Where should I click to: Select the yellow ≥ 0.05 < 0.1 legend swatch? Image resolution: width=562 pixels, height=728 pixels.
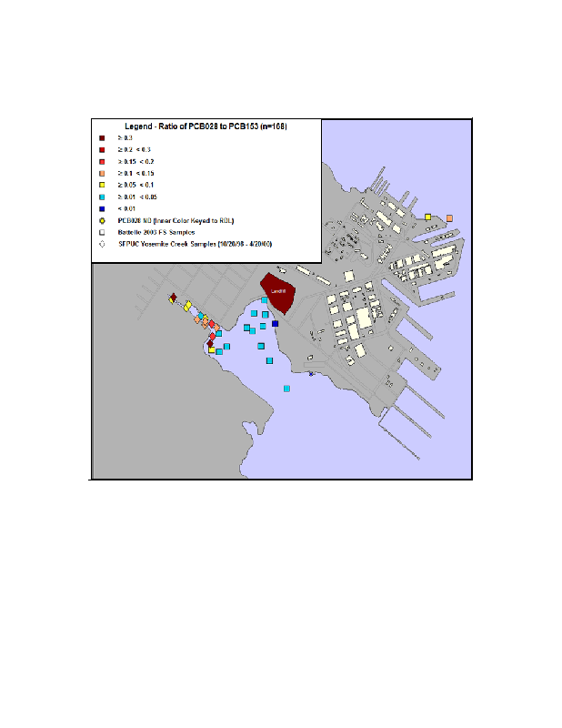[102, 185]
